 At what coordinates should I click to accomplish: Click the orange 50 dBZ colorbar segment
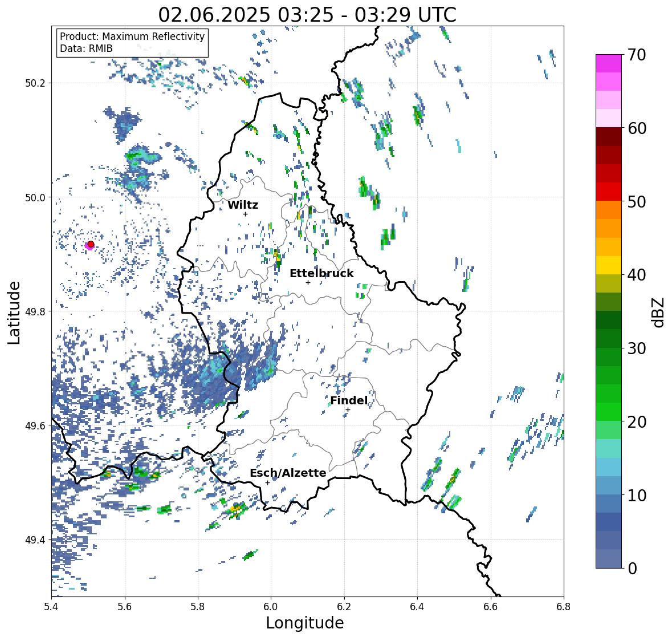[x=609, y=210]
